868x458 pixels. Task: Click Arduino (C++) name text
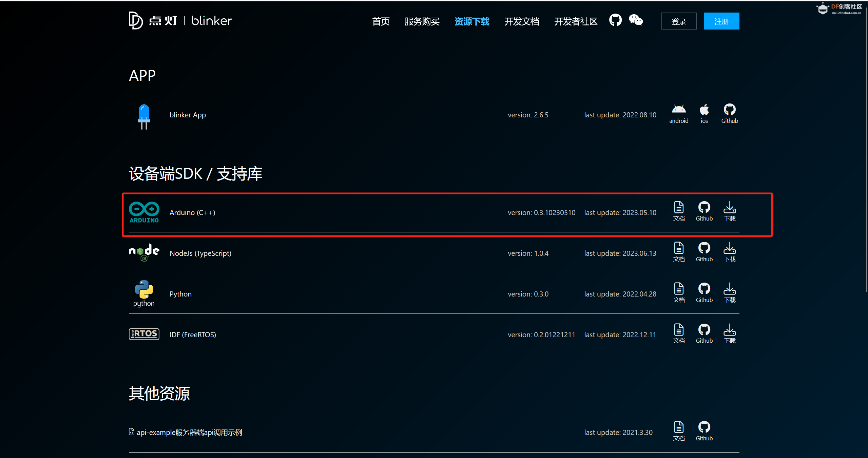[192, 213]
